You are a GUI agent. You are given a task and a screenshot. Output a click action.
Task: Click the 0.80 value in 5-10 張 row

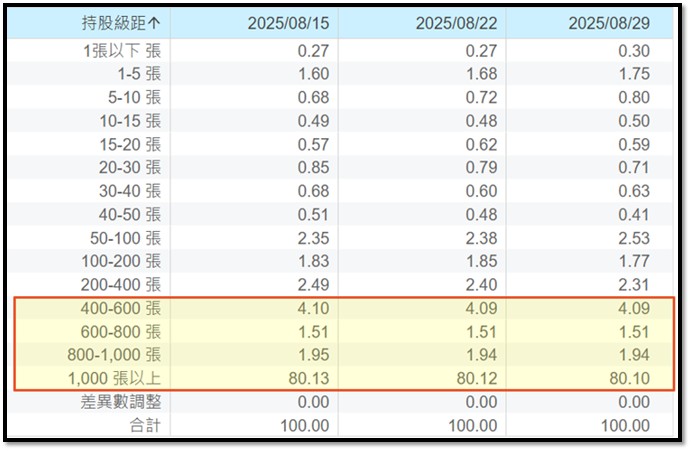(x=634, y=97)
